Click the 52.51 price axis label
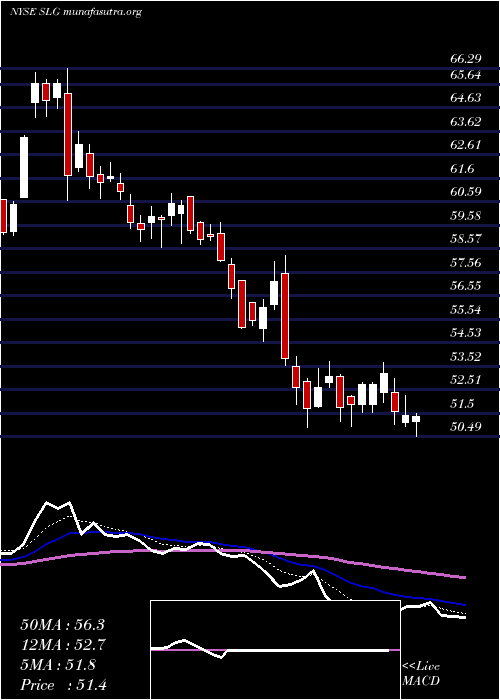The height and width of the screenshot is (700, 500). pos(465,380)
